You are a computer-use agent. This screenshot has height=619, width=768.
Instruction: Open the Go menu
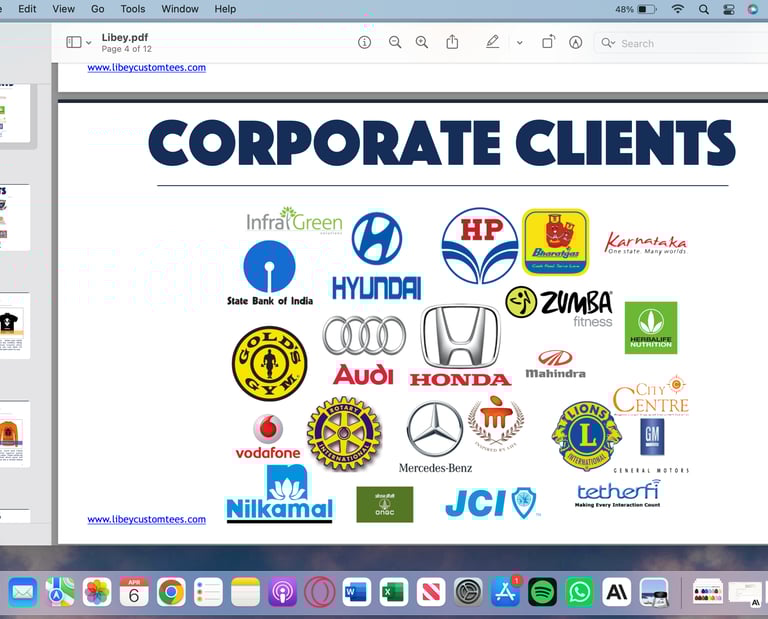tap(97, 9)
